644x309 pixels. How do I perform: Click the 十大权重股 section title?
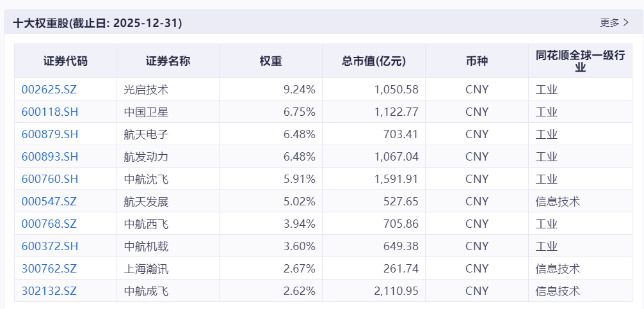click(x=97, y=23)
